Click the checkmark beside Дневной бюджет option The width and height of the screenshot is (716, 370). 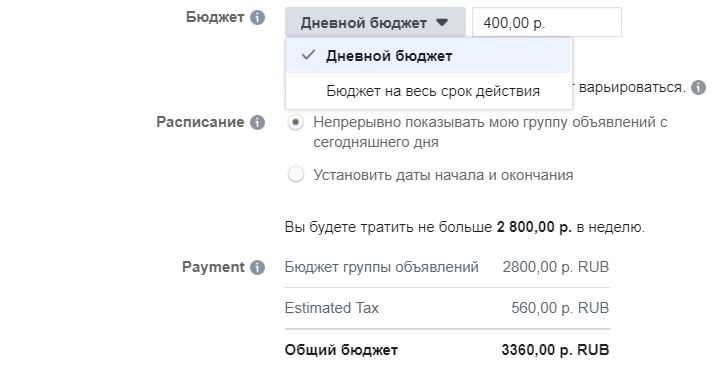click(309, 55)
